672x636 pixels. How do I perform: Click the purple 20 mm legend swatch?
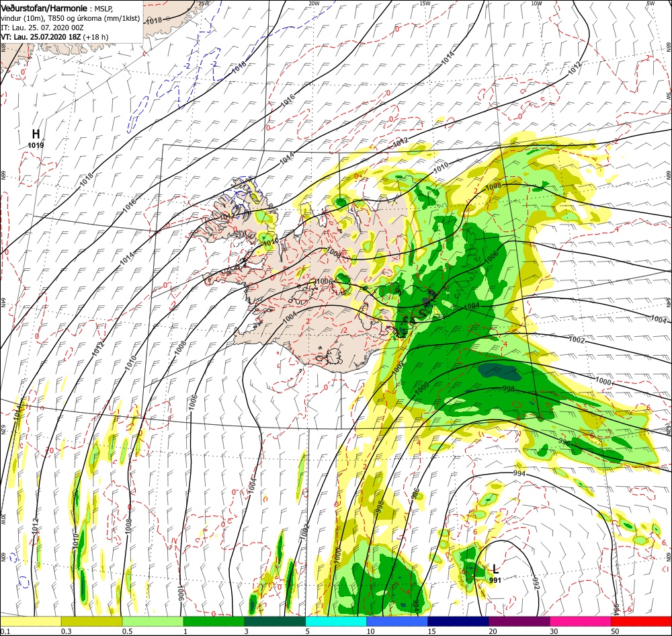coord(519,622)
